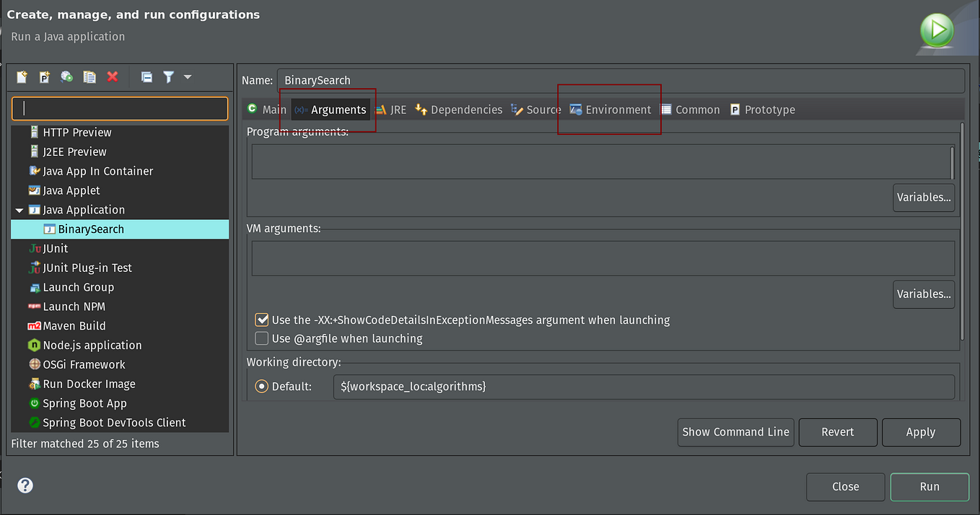This screenshot has width=980, height=515.
Task: Open the Common tab
Action: pyautogui.click(x=691, y=109)
